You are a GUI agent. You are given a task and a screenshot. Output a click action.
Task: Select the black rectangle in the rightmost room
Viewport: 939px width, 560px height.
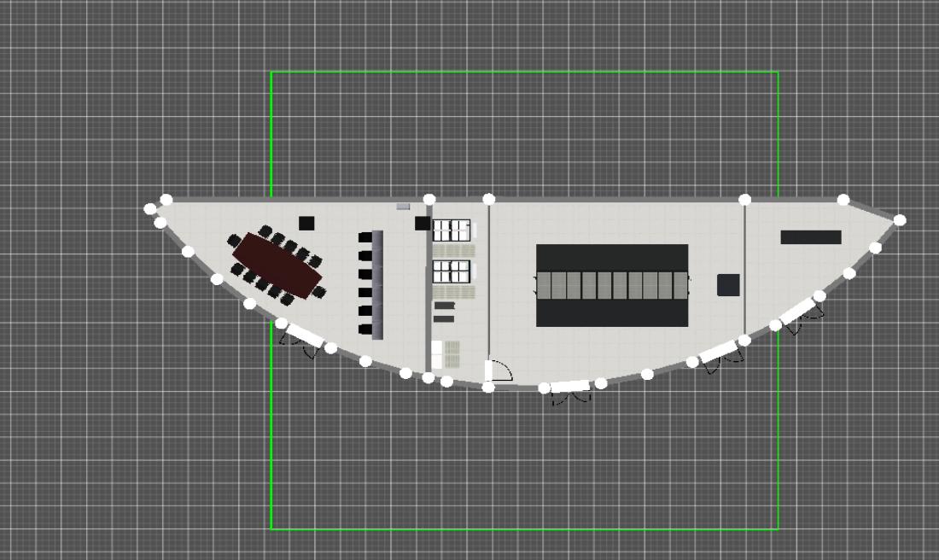coord(811,237)
